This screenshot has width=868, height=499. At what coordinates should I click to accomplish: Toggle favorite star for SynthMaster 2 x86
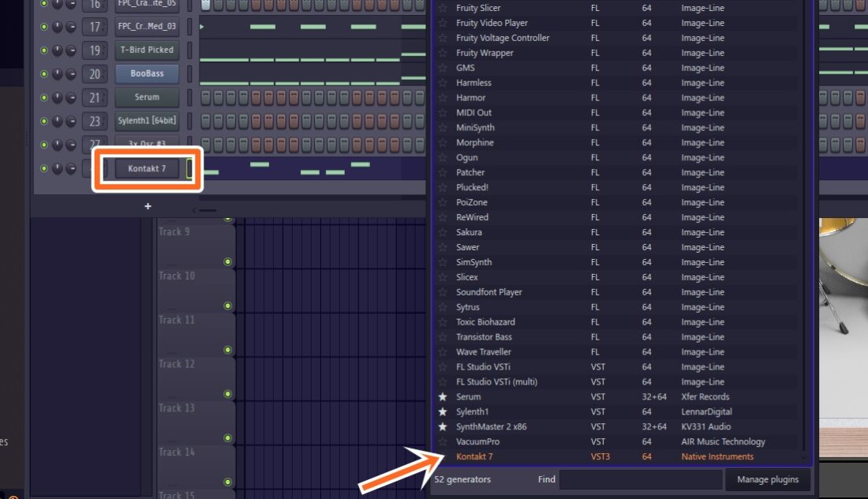point(443,427)
